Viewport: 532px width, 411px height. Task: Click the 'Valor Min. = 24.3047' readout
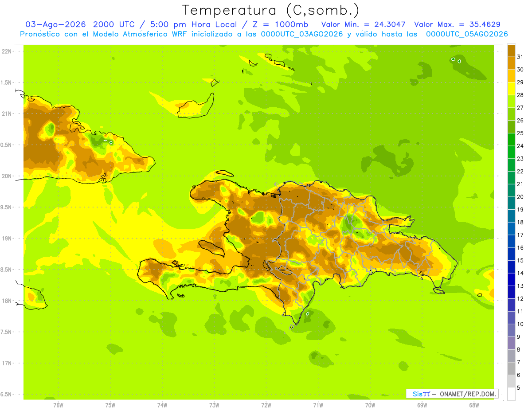pos(364,24)
